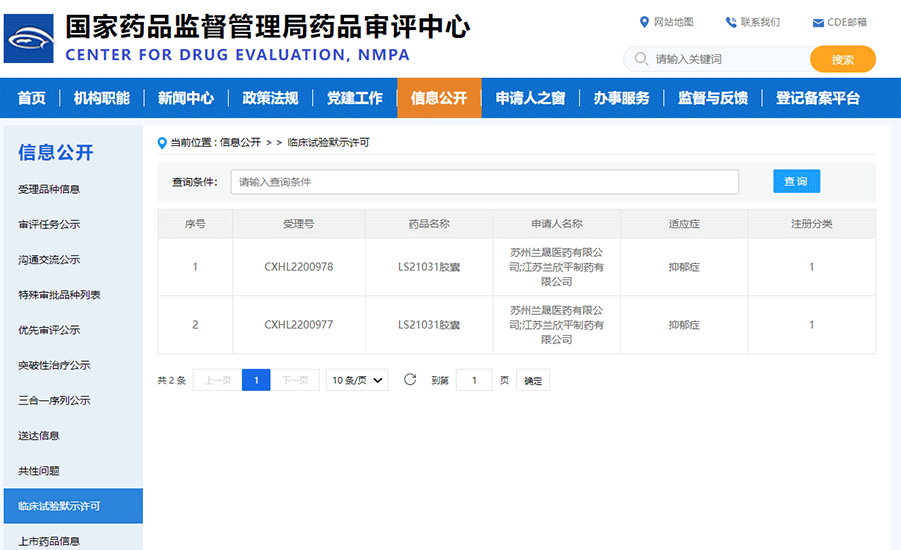Click the 下一页 pagination button

tap(295, 380)
